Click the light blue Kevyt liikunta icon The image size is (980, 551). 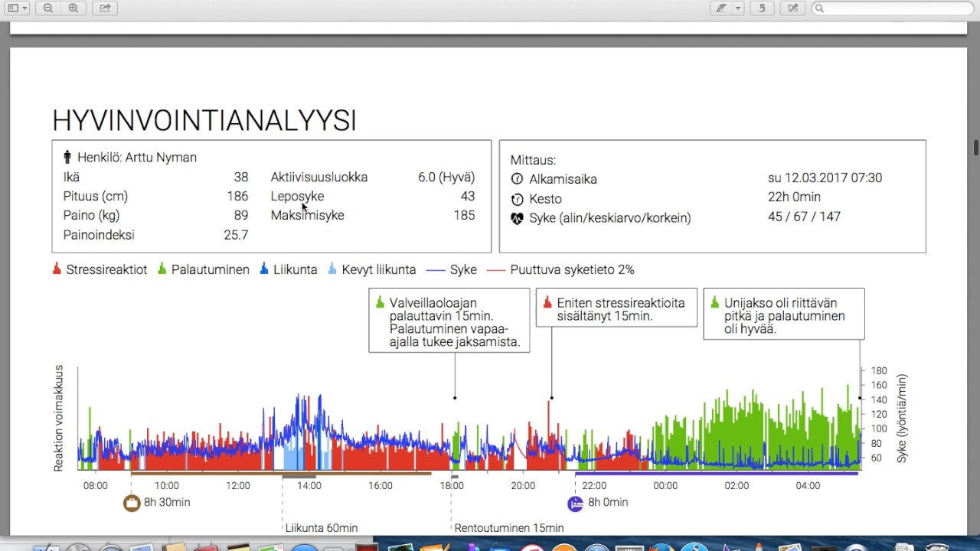click(332, 269)
